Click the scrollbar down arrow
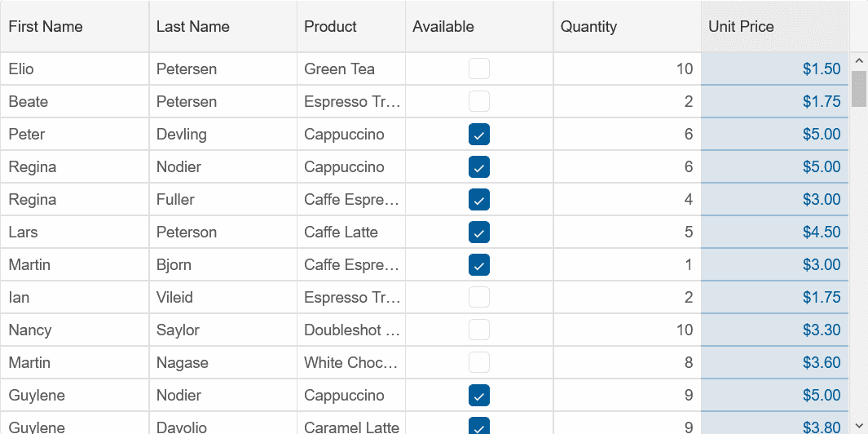This screenshot has width=868, height=434. pos(858,426)
